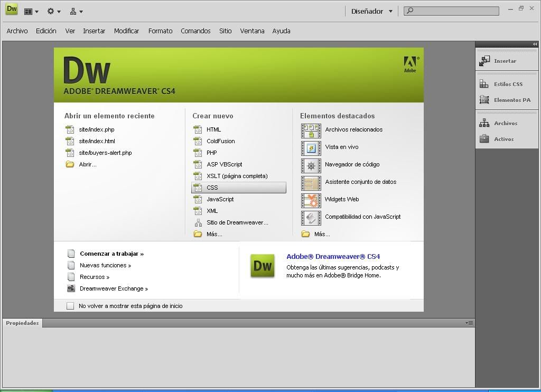
Task: Click the green Dw thumbnail logo
Action: tap(263, 266)
